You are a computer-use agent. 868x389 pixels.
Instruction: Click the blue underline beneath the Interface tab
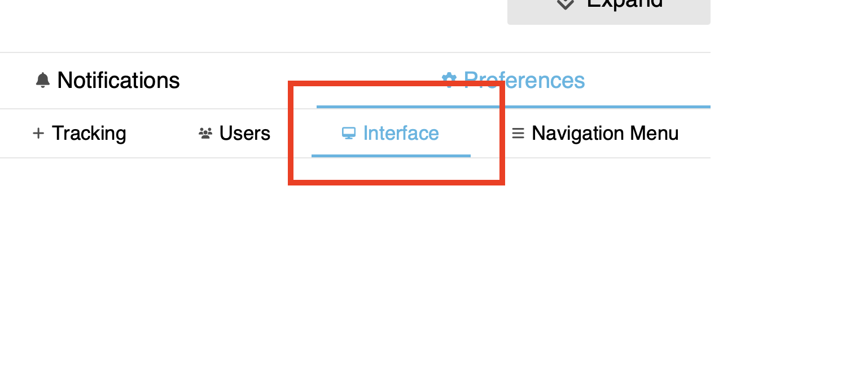pyautogui.click(x=391, y=156)
